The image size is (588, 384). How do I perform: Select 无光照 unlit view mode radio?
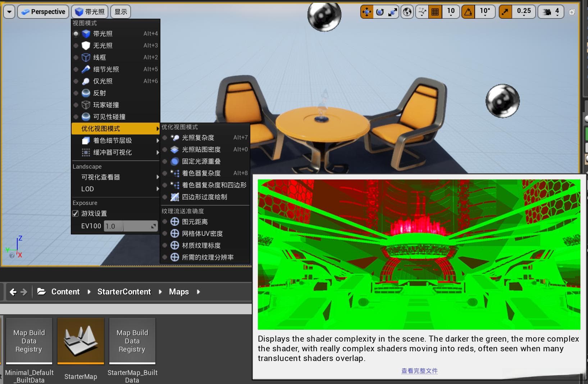[76, 46]
